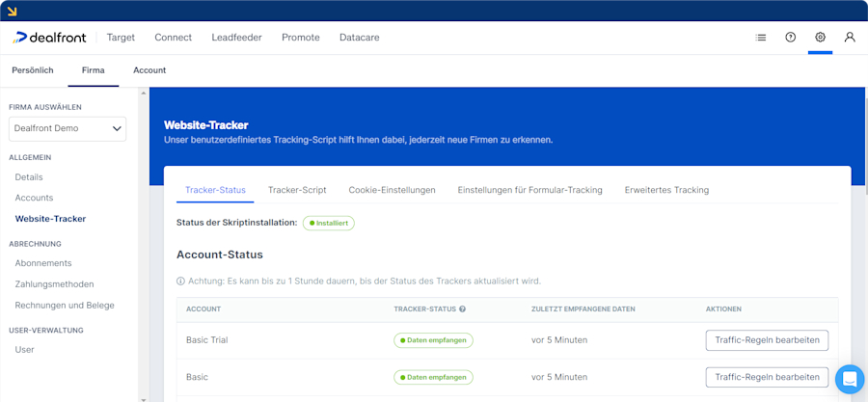This screenshot has width=868, height=402.
Task: Click the Tracker-Status info icon
Action: 462,309
